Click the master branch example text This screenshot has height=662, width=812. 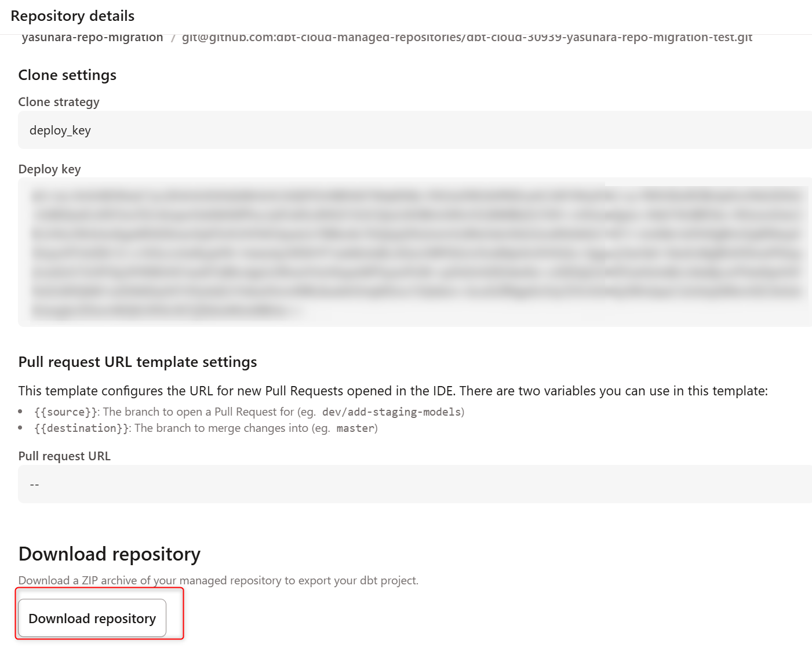click(x=355, y=428)
